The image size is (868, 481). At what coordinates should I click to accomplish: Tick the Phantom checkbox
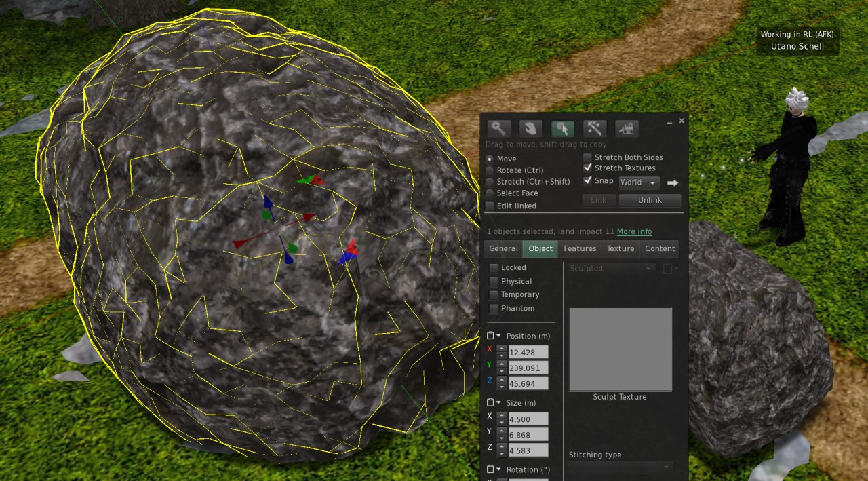click(494, 309)
